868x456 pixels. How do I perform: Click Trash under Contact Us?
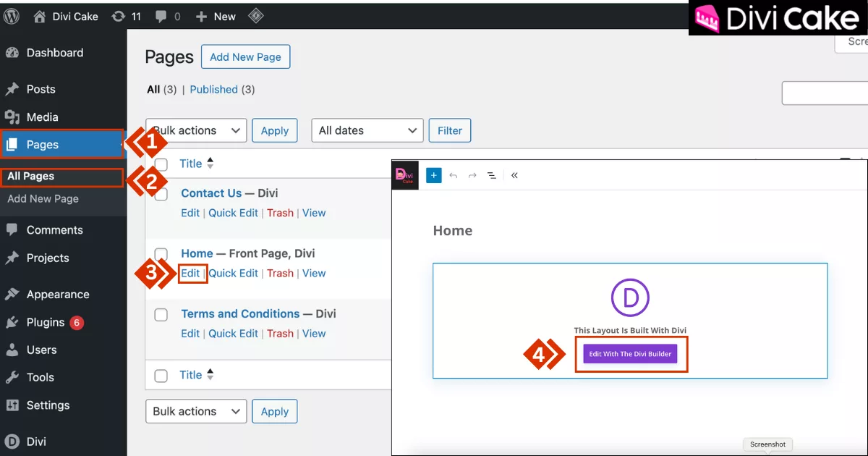point(280,213)
